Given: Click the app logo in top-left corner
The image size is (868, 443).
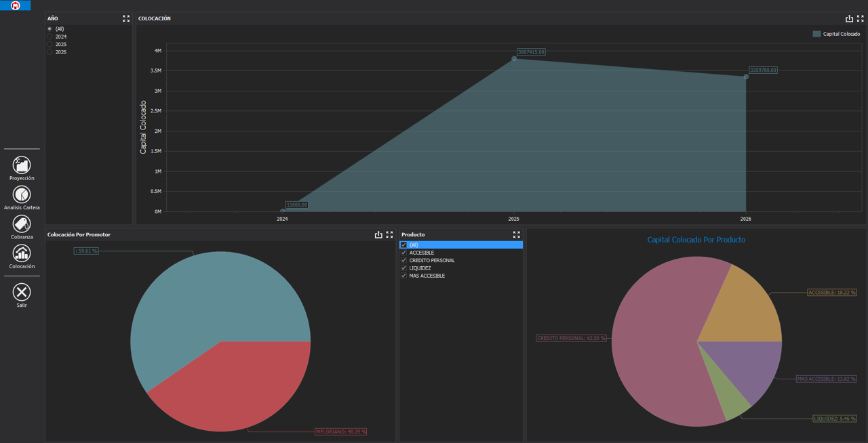Looking at the screenshot, I should (16, 5).
